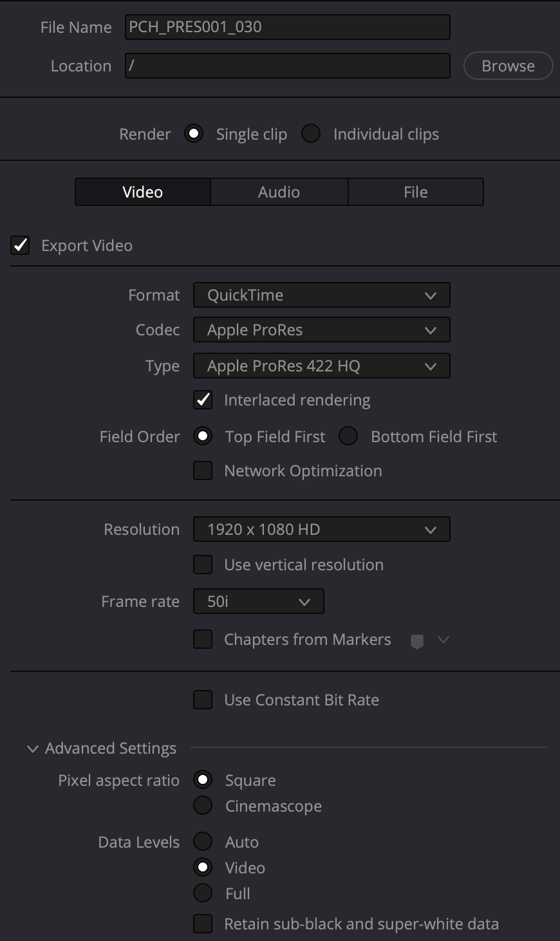560x941 pixels.
Task: Select Individual clips render option
Action: [x=311, y=134]
